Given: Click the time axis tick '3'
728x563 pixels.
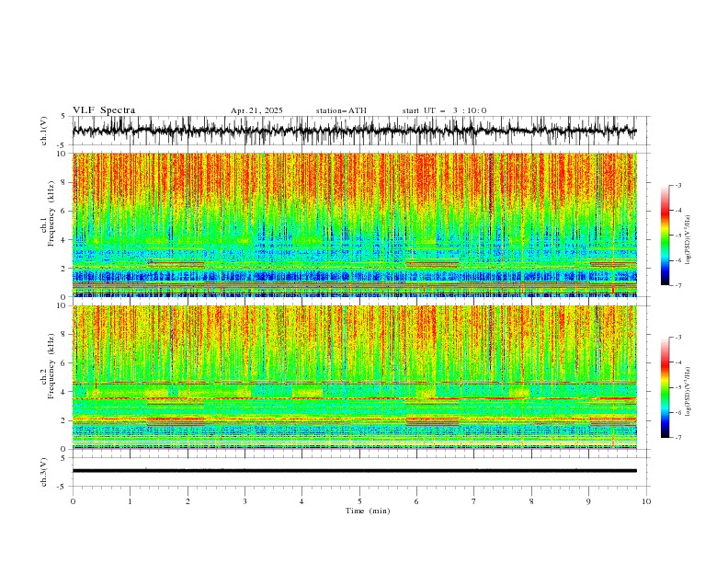Looking at the screenshot, I should (245, 501).
